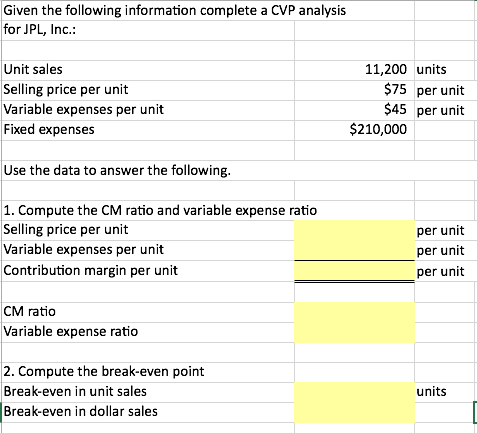Select the yellow Variable expense ratio cell
Screen dimensions: 477x433
pos(354,333)
